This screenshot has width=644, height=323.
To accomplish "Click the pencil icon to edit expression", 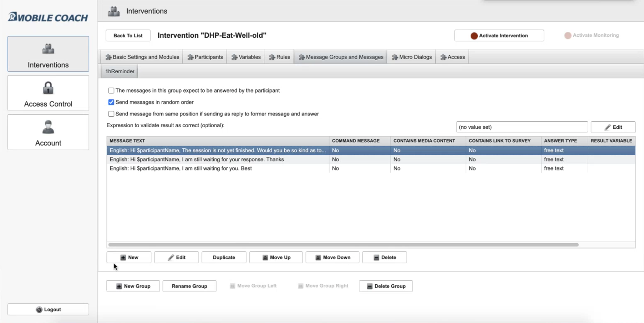I will [607, 127].
